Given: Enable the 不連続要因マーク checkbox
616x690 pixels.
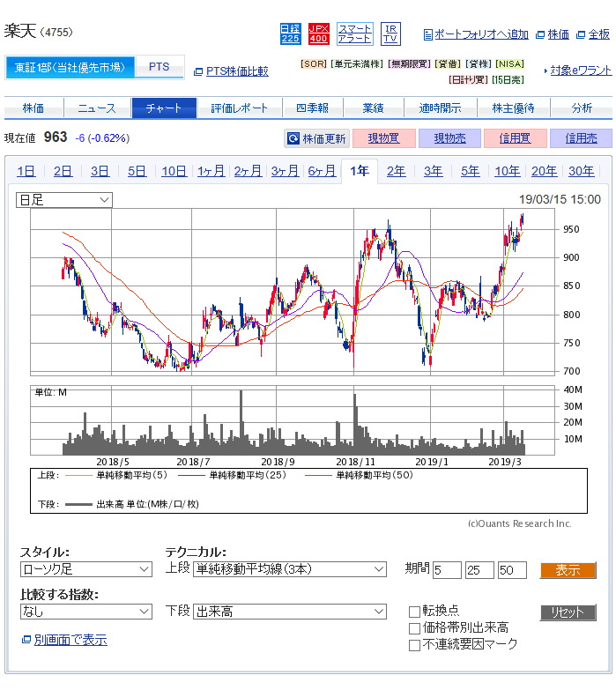Looking at the screenshot, I should tap(414, 645).
